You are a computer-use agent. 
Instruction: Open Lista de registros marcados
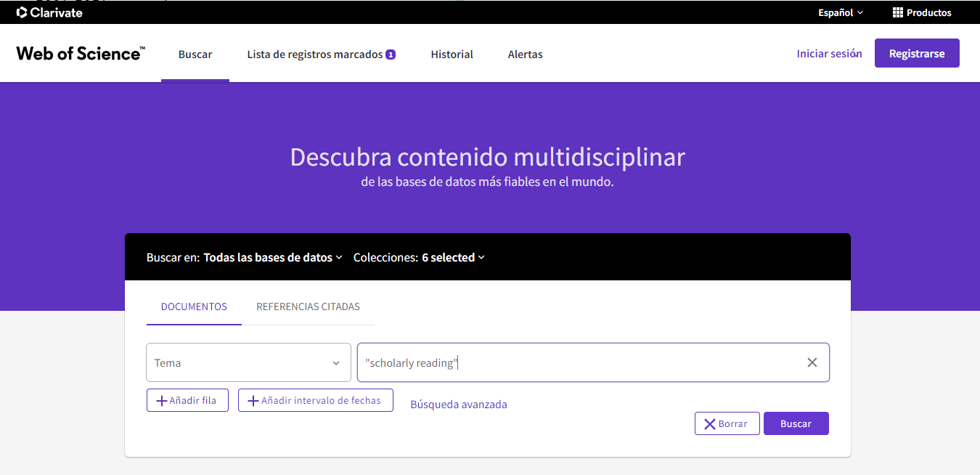click(x=321, y=54)
